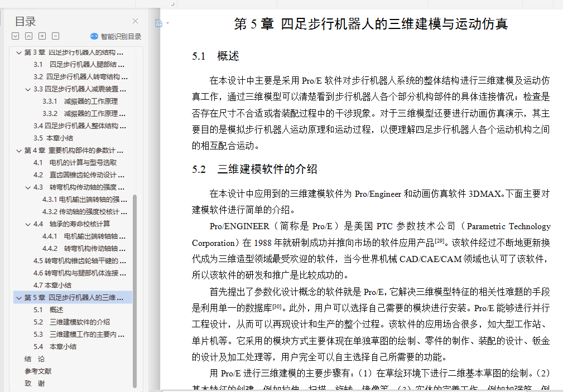Screen dimensions: 563x392
Task: Click the collapse-all upward chevron box icon
Action: coord(28,36)
